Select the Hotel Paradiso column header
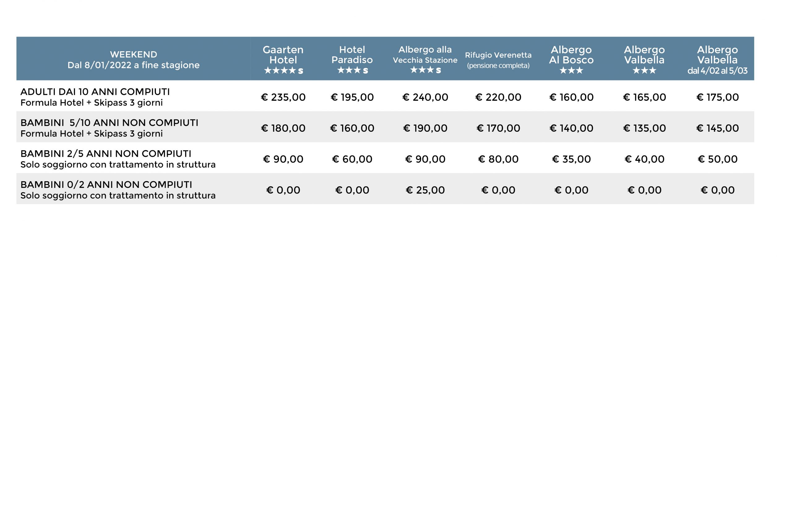 (352, 60)
